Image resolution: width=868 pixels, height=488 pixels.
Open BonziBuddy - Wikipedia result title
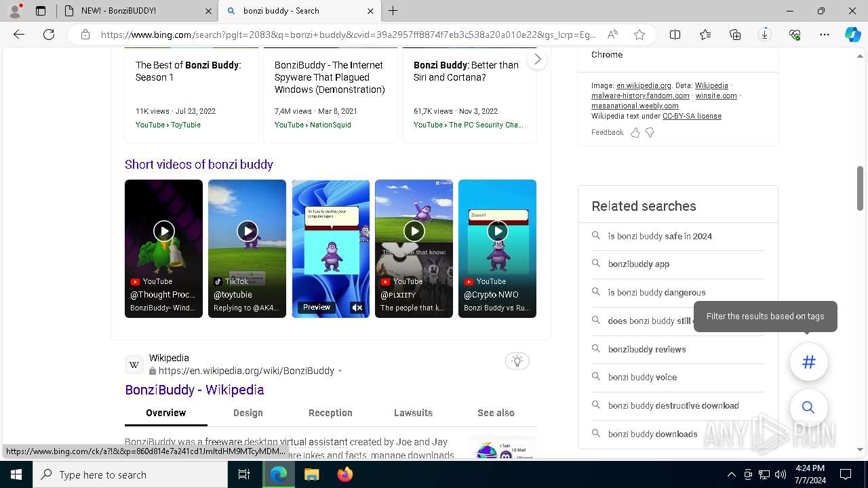(195, 390)
